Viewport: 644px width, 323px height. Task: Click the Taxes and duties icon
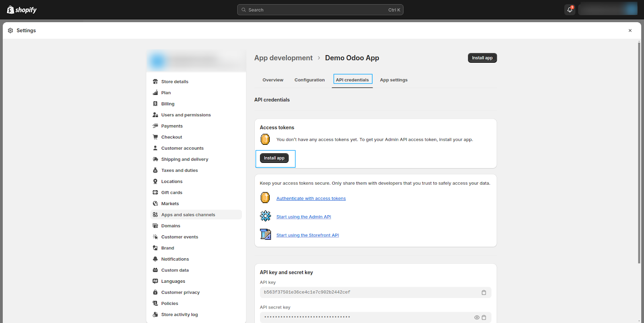point(155,171)
